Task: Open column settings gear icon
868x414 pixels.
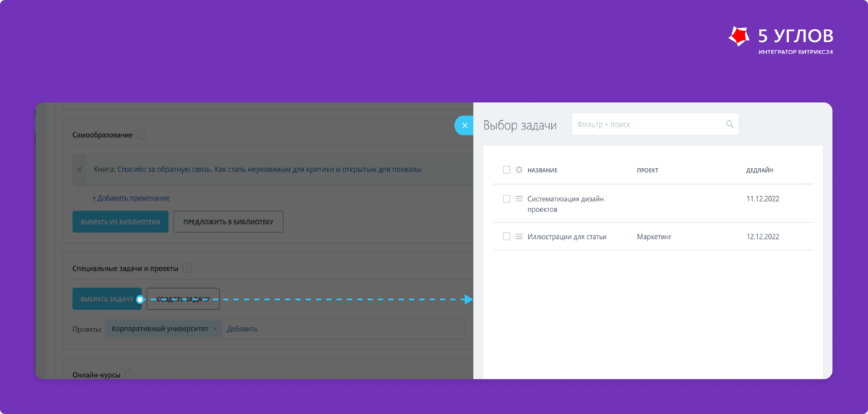Action: 519,170
